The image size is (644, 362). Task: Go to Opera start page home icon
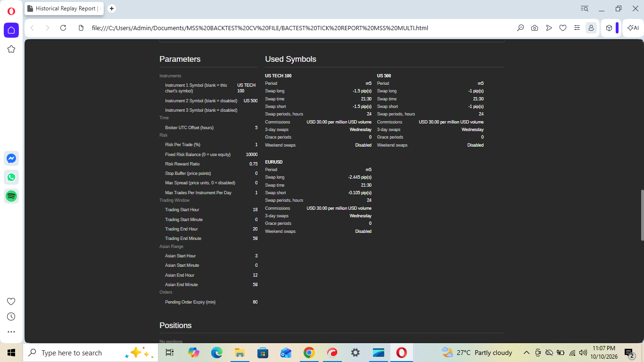(x=11, y=30)
